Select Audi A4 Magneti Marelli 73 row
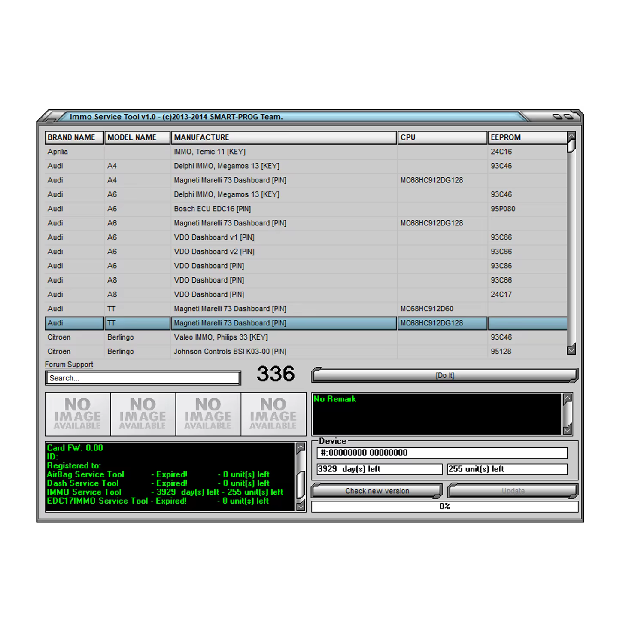644x644 pixels. [x=306, y=180]
